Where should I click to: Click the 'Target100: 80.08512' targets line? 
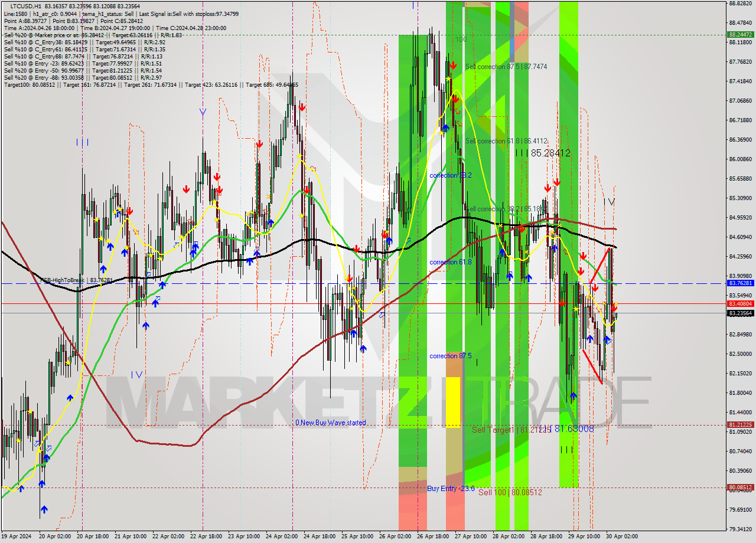[151, 84]
